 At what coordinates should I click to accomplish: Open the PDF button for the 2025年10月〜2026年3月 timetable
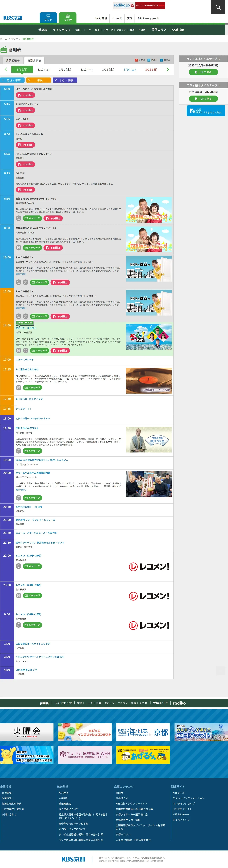pos(203,72)
